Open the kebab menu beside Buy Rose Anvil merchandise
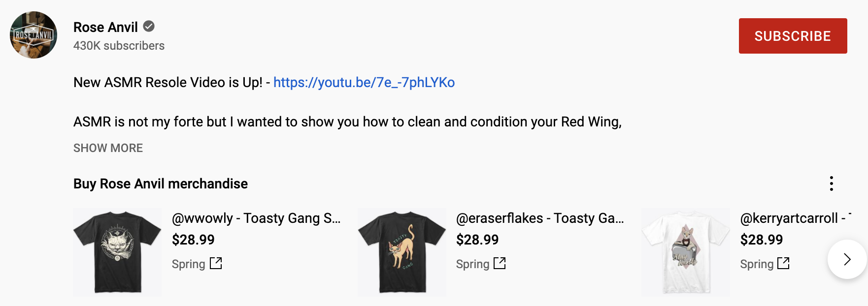This screenshot has height=306, width=868. click(832, 184)
